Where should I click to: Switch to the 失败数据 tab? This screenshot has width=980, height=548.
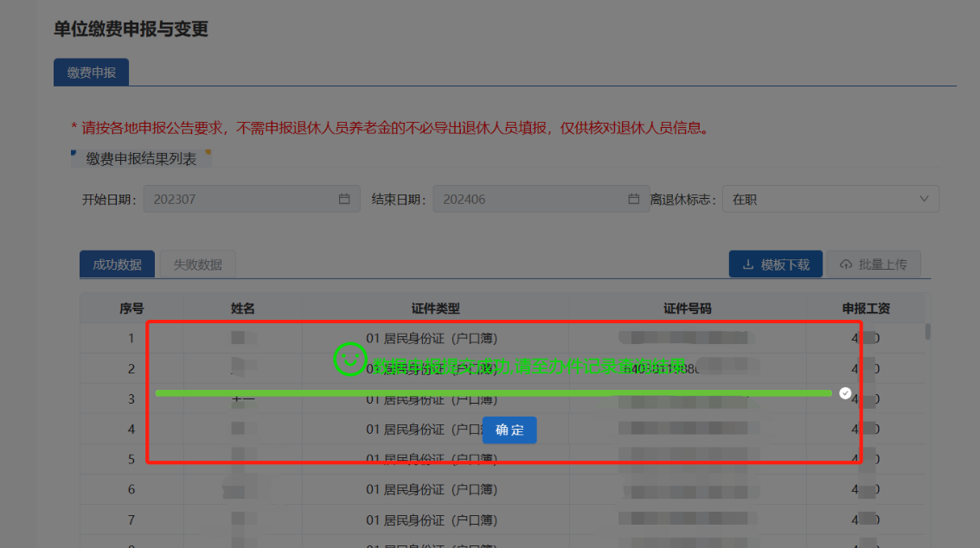click(x=197, y=264)
